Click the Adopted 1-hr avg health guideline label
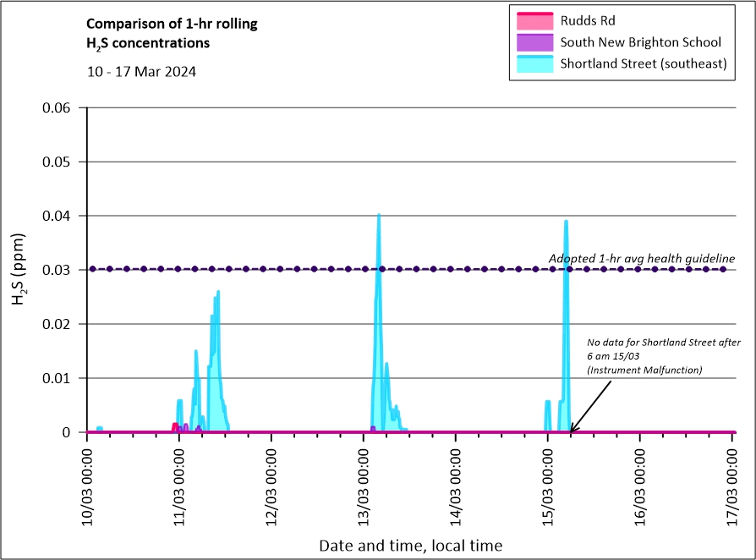Image resolution: width=756 pixels, height=560 pixels. (x=641, y=258)
